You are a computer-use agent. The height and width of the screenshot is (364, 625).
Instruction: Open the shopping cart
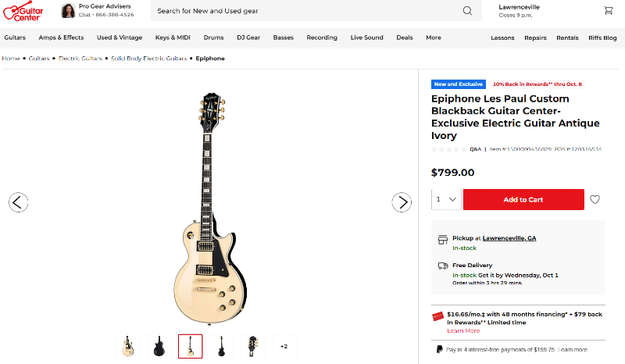coord(608,11)
